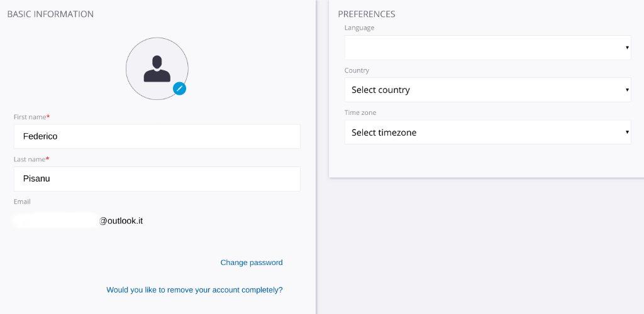Click the email address ending in @outlook.it
This screenshot has width=644, height=314.
[x=78, y=221]
